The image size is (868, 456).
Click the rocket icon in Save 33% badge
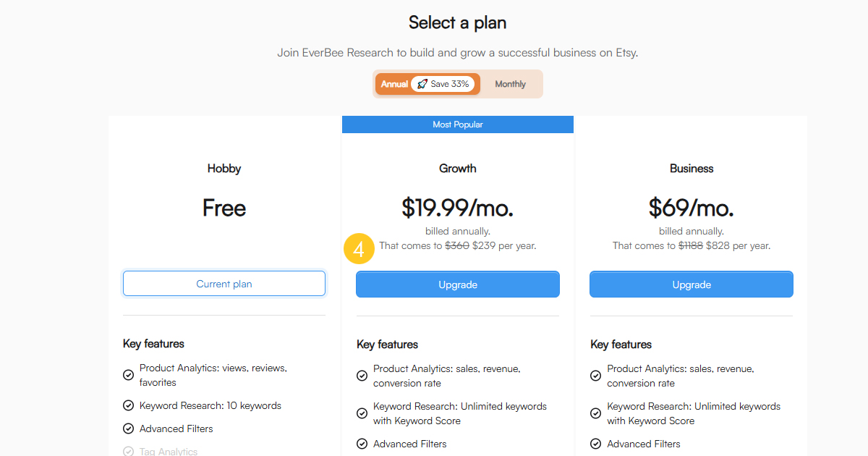(422, 84)
